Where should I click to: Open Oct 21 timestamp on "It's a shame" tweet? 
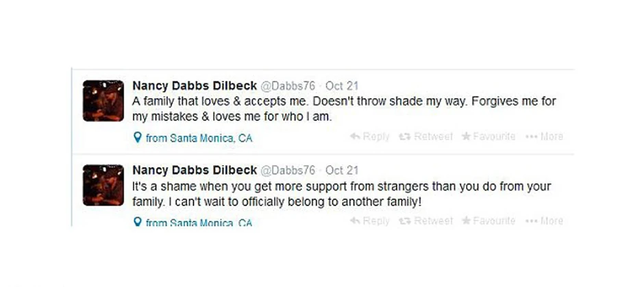point(341,171)
